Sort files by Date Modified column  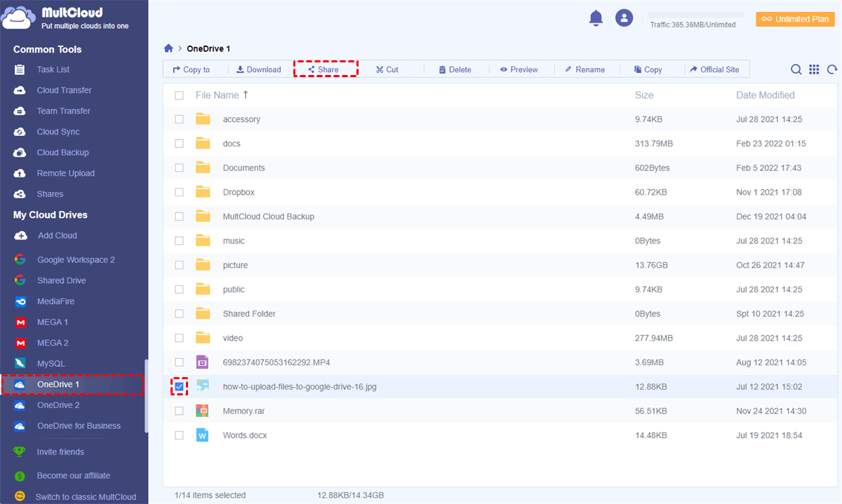pyautogui.click(x=765, y=95)
